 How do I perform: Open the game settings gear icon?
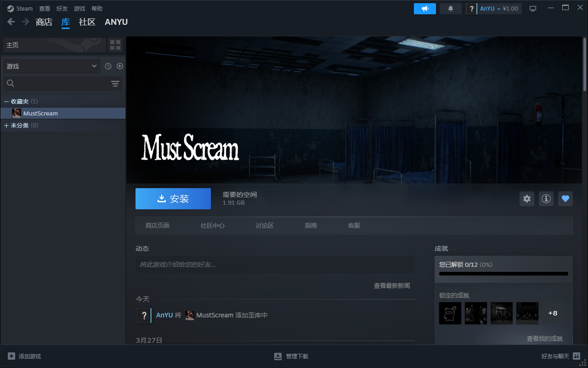527,199
